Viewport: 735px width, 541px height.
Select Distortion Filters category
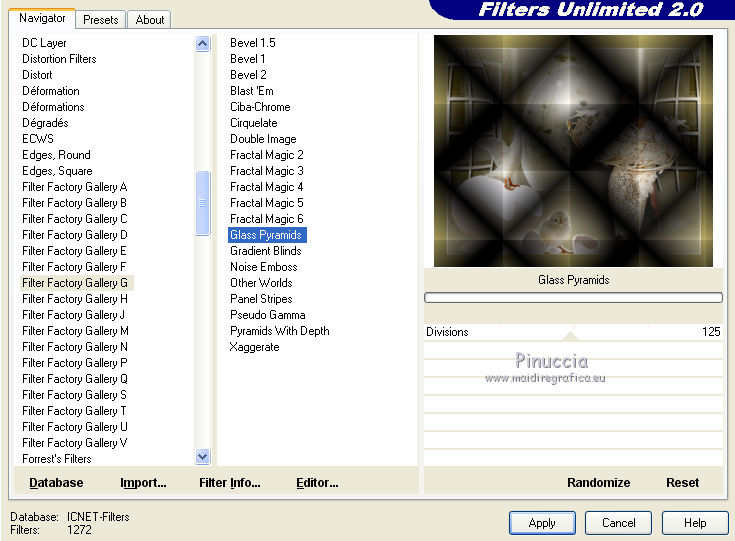[x=59, y=59]
